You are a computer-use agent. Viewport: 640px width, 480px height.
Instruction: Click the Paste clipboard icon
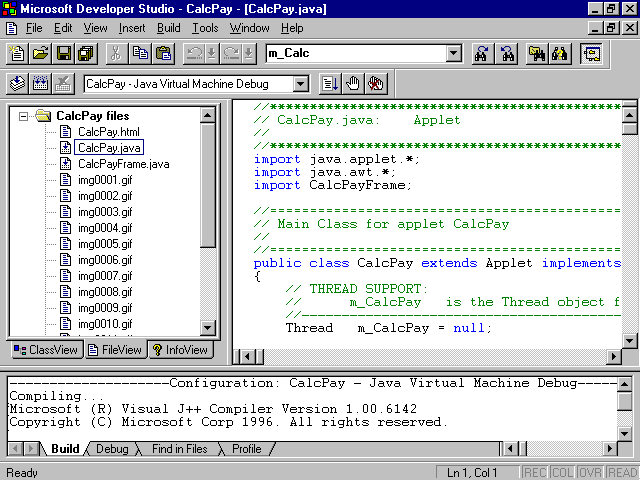[163, 53]
